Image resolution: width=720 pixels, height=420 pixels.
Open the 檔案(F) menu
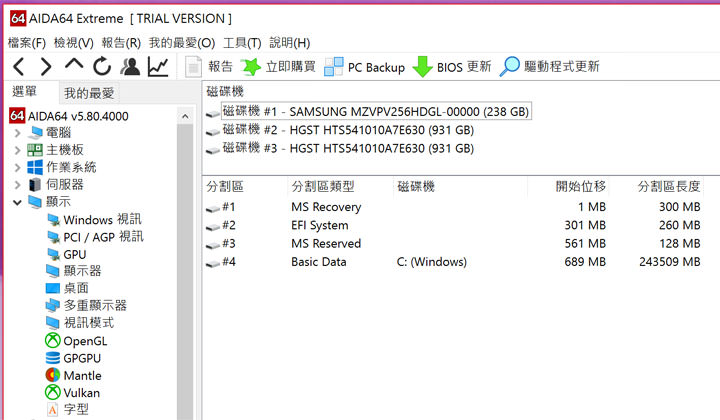click(x=27, y=43)
